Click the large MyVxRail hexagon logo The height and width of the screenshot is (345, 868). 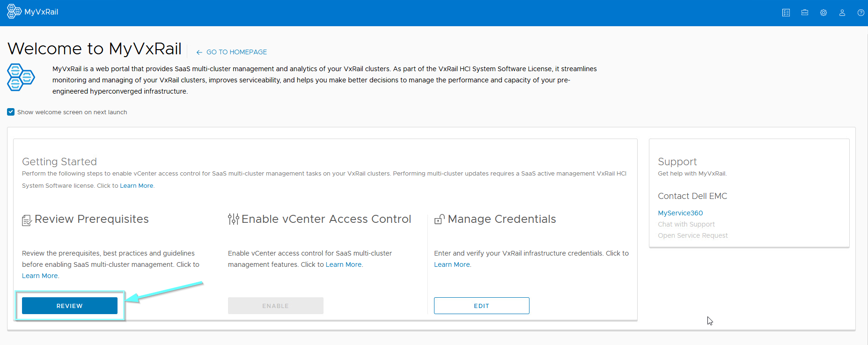click(21, 77)
